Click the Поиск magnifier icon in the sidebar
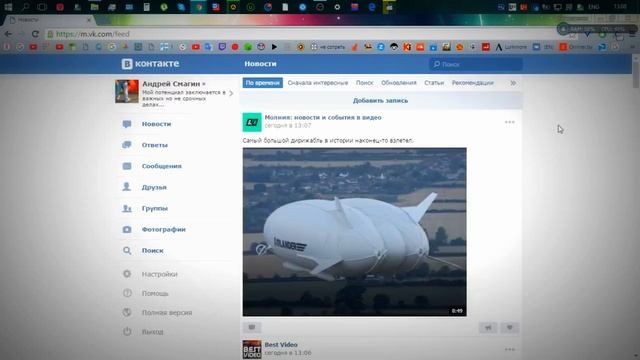This screenshot has width=640, height=360. [x=127, y=251]
